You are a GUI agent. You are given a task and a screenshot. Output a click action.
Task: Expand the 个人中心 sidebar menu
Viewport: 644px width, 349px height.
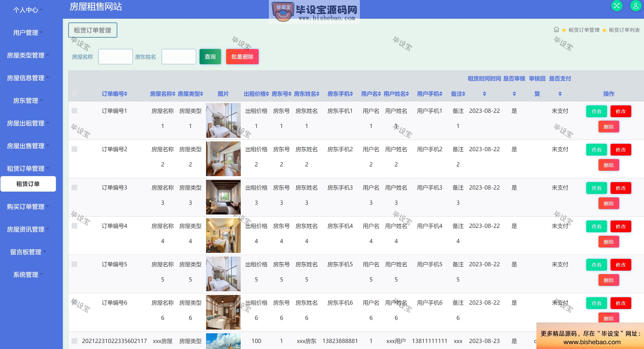coord(28,10)
